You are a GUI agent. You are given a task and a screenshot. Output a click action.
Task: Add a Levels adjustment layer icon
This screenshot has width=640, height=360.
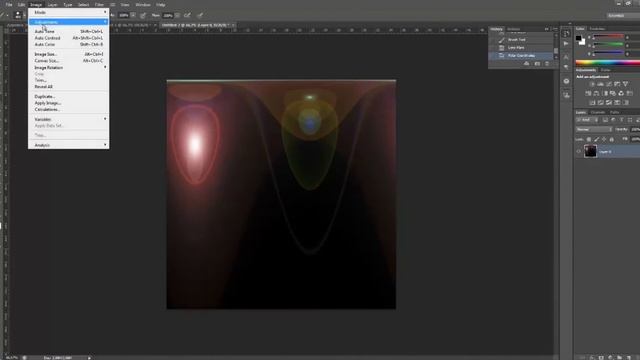(x=600, y=84)
